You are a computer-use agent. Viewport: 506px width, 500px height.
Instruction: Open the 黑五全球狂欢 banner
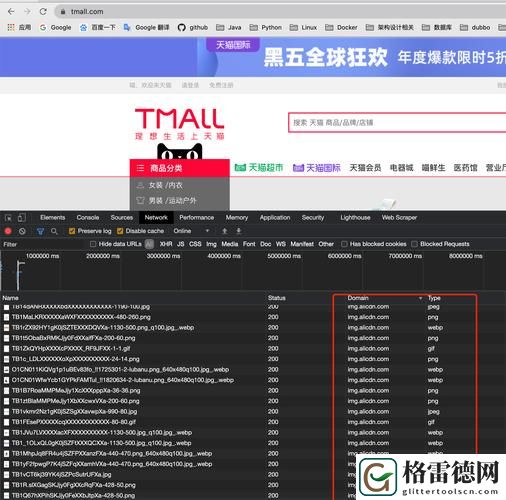(326, 57)
